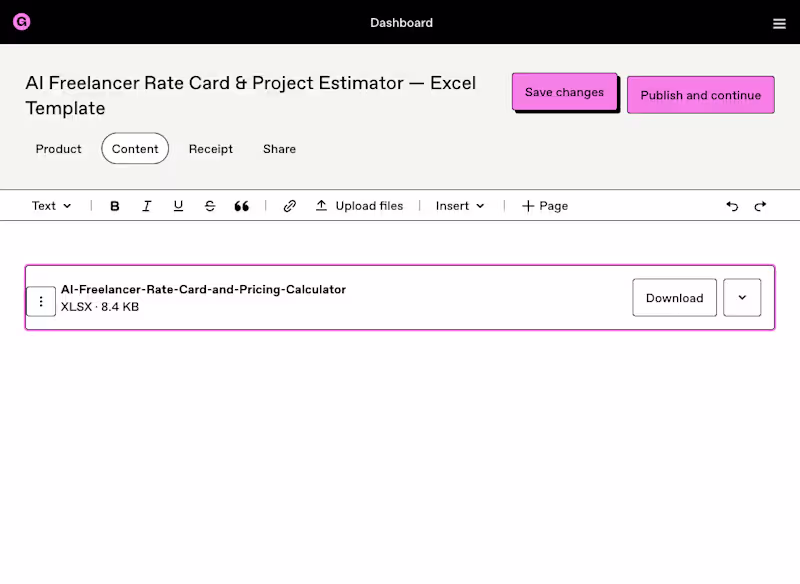The width and height of the screenshot is (800, 584).
Task: Apply bold formatting in the editor
Action: (x=114, y=205)
